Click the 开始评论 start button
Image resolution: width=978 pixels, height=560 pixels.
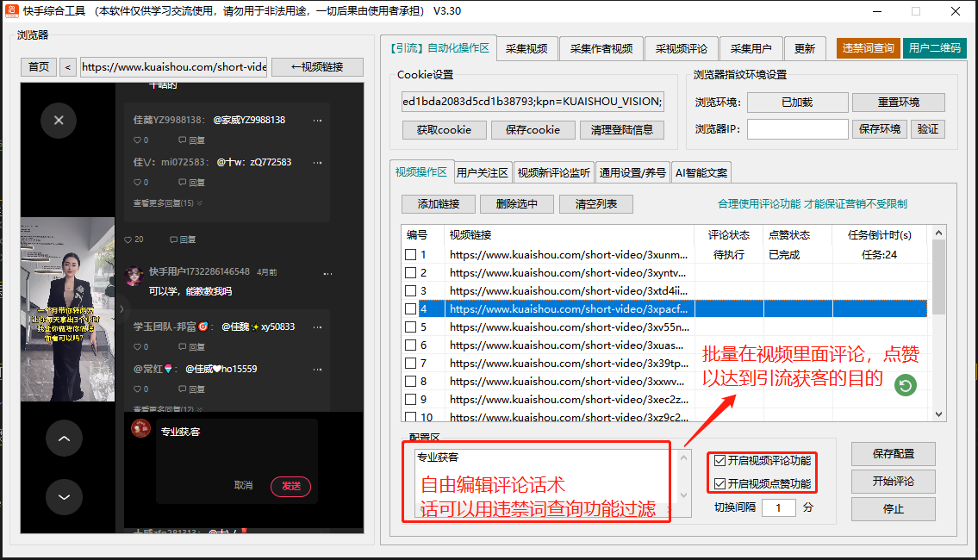893,481
